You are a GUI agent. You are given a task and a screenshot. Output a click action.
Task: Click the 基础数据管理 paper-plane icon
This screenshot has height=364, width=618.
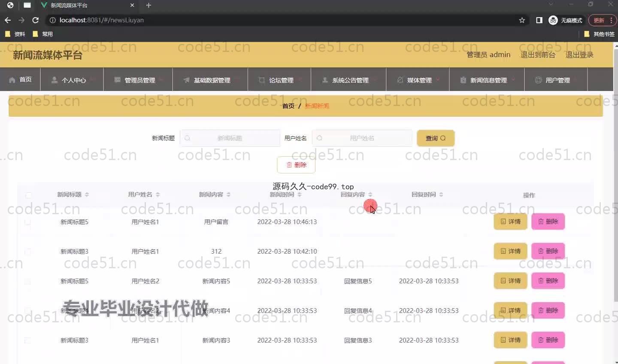click(x=186, y=80)
